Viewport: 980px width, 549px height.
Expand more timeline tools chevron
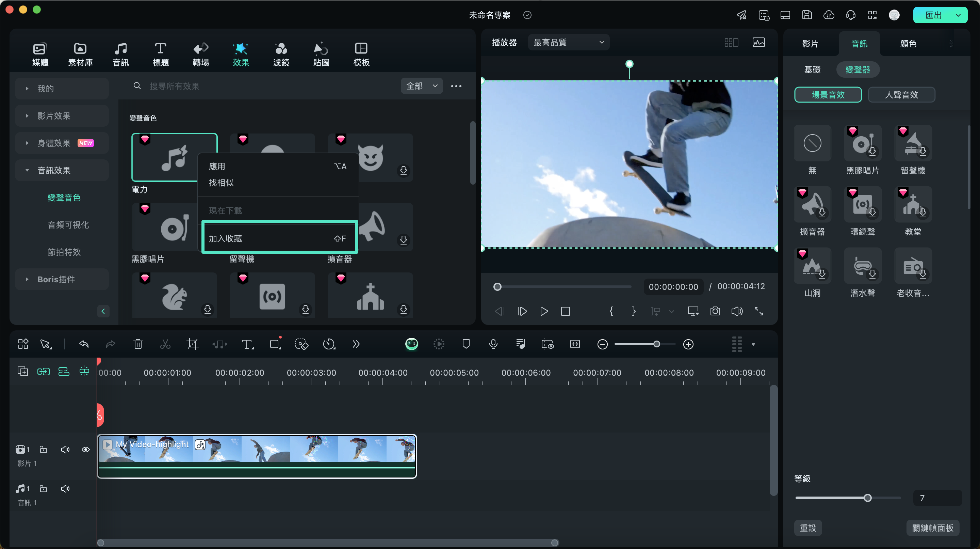(x=356, y=344)
